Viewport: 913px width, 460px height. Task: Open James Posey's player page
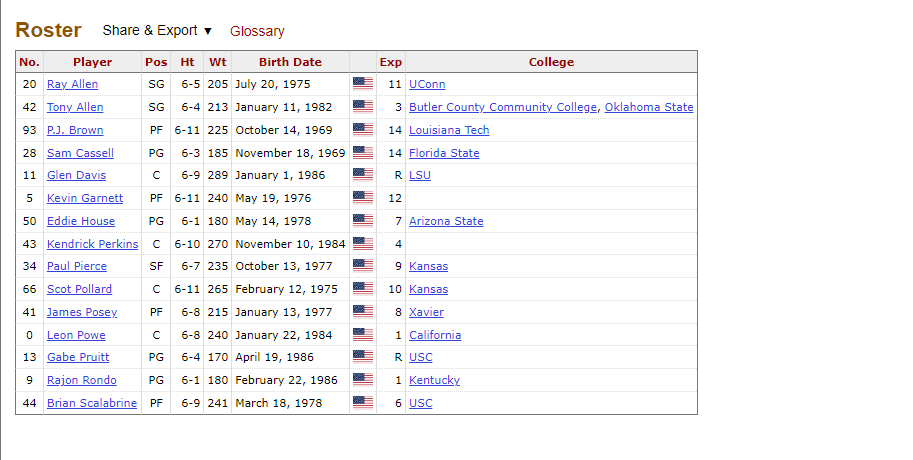tap(82, 312)
